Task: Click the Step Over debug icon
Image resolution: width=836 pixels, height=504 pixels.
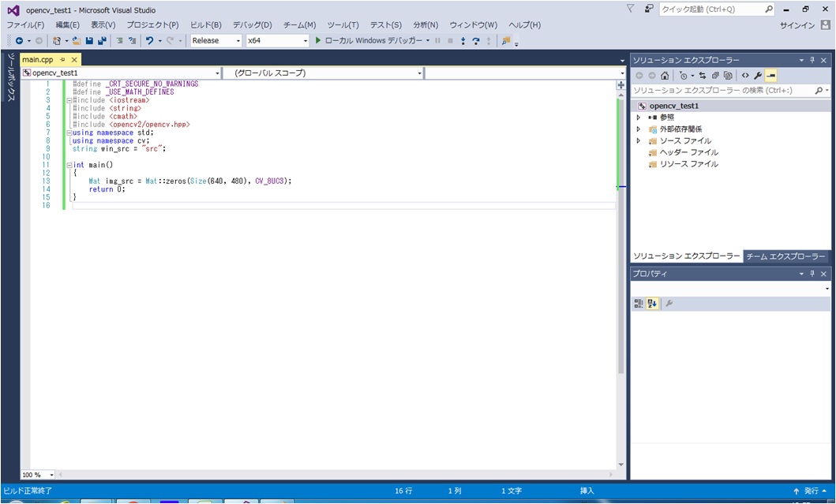Action: tap(475, 40)
